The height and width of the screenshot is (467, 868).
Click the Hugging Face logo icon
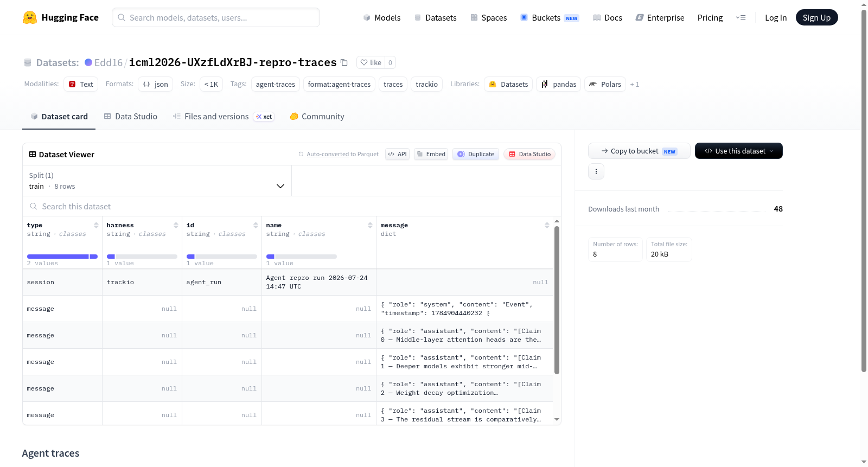coord(30,17)
